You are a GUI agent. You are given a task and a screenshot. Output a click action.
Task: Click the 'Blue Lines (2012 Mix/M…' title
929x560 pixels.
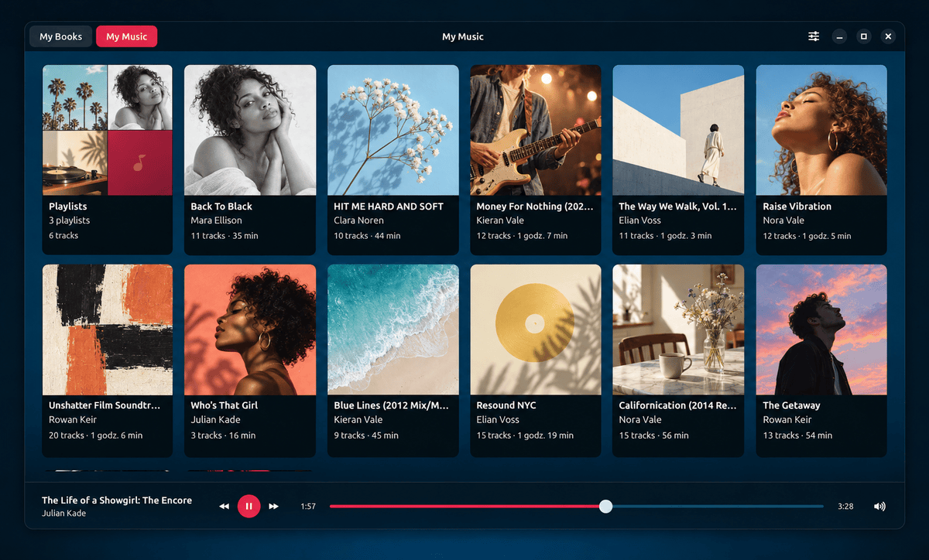click(x=391, y=405)
